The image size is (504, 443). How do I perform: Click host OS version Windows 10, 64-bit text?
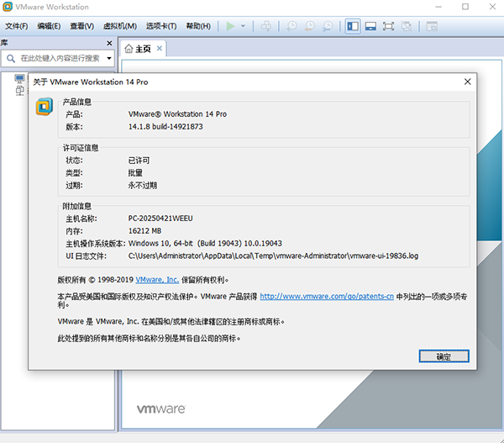pyautogui.click(x=205, y=243)
